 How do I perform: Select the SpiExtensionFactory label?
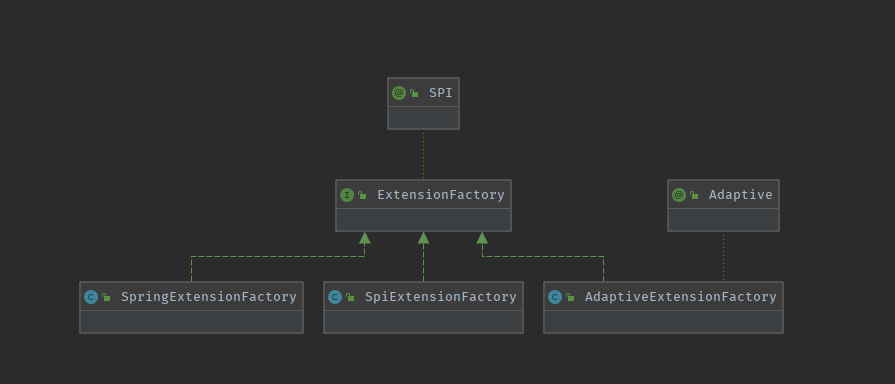pos(441,297)
